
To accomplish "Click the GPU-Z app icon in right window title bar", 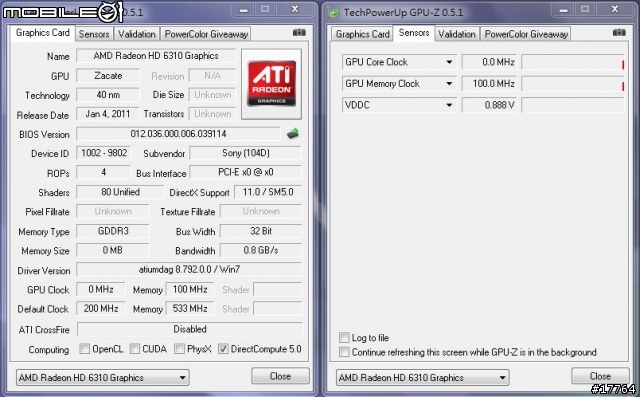I will (333, 13).
